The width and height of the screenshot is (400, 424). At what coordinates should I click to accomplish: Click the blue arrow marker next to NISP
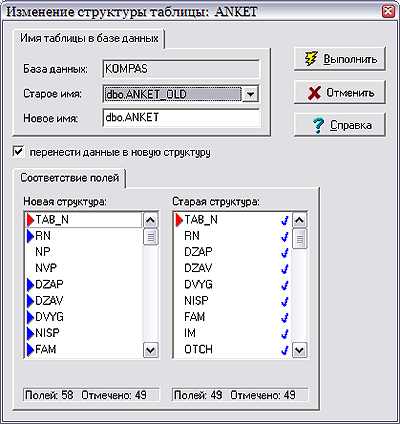(x=31, y=333)
